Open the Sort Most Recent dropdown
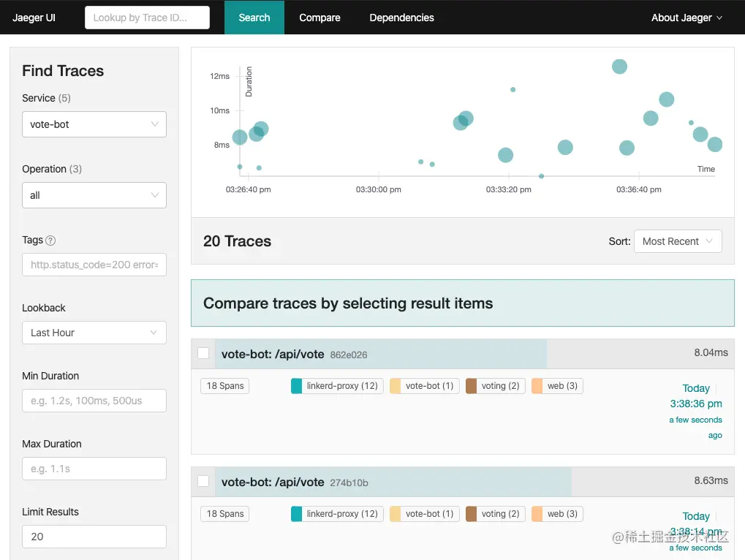The height and width of the screenshot is (560, 745). click(x=678, y=241)
